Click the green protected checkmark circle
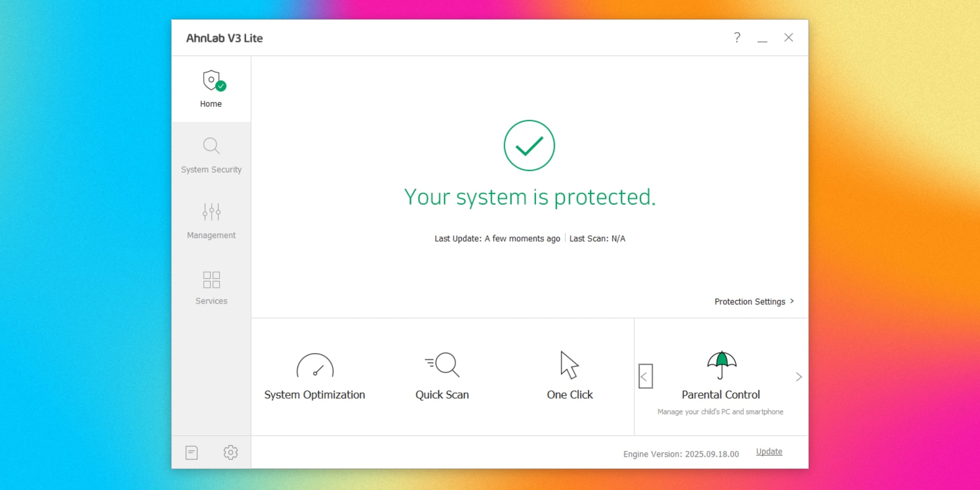The width and height of the screenshot is (980, 490). pos(529,145)
